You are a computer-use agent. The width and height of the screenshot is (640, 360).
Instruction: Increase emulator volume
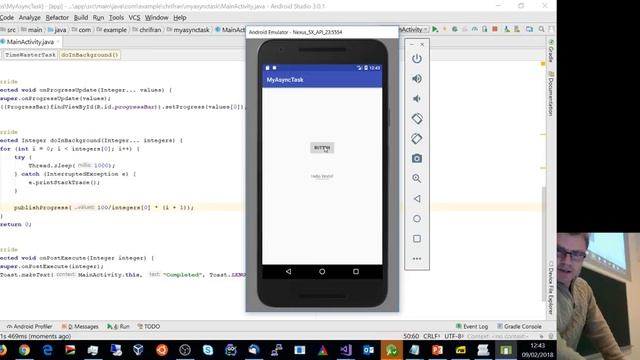[417, 79]
